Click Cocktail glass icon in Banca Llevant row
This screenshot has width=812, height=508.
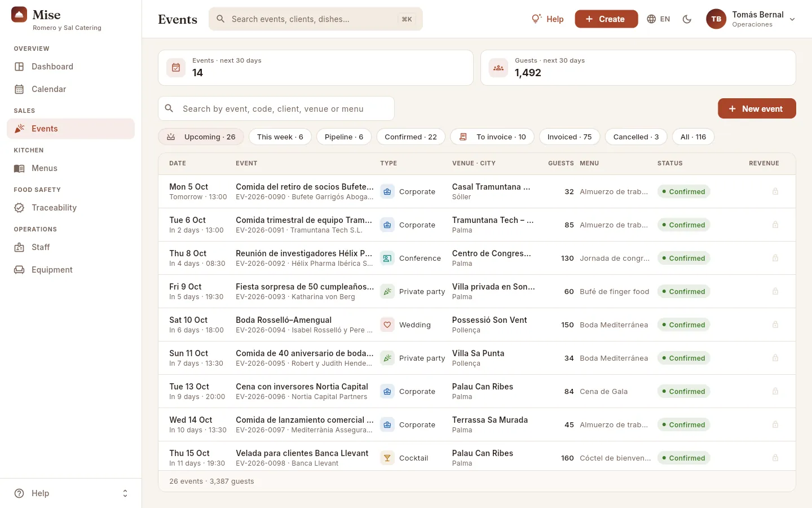pyautogui.click(x=387, y=458)
